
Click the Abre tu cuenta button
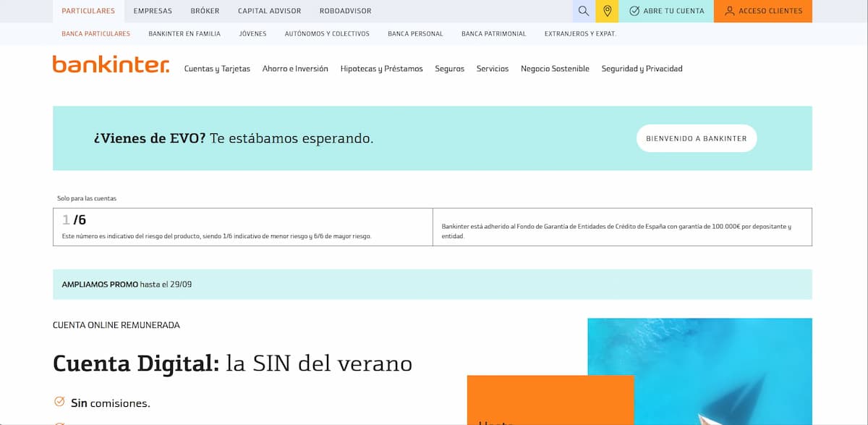(666, 11)
